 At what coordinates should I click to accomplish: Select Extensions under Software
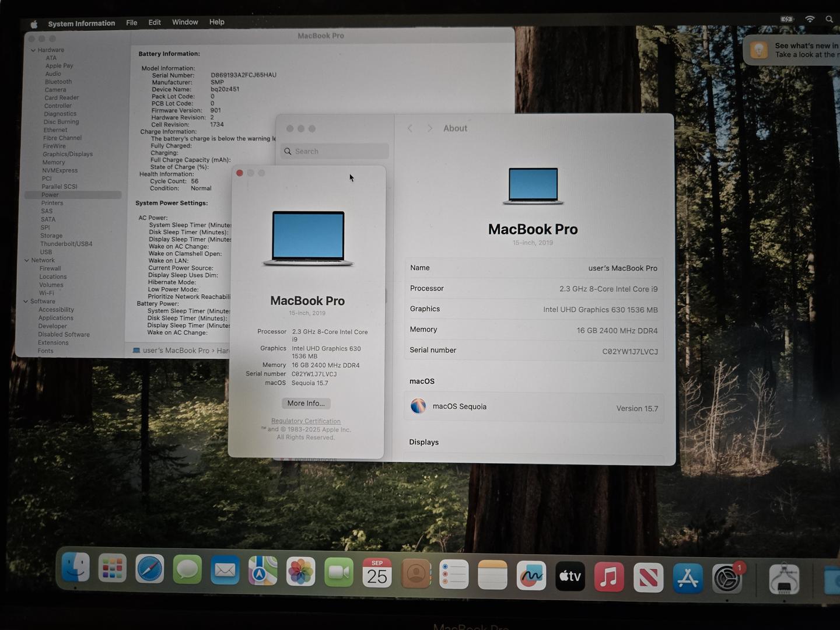(x=53, y=342)
